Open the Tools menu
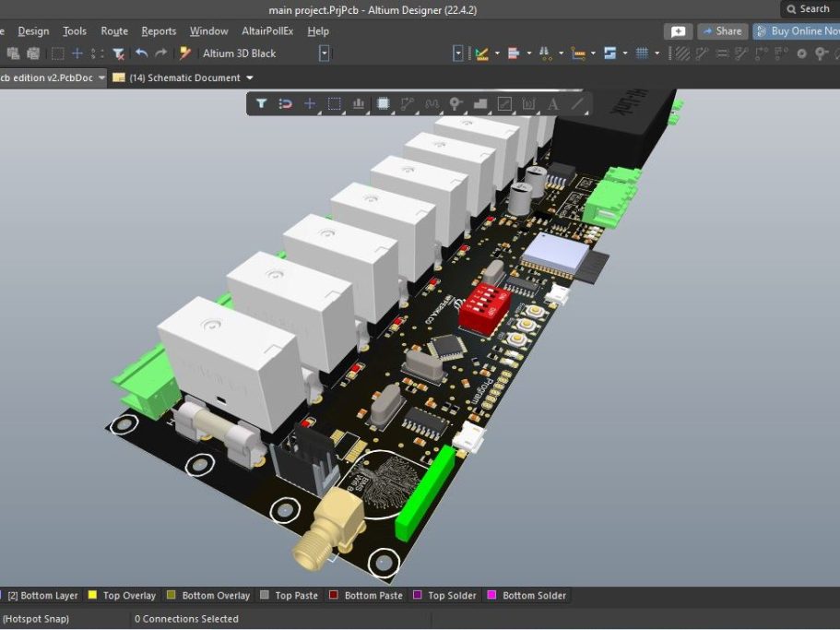This screenshot has width=840, height=630. [75, 31]
